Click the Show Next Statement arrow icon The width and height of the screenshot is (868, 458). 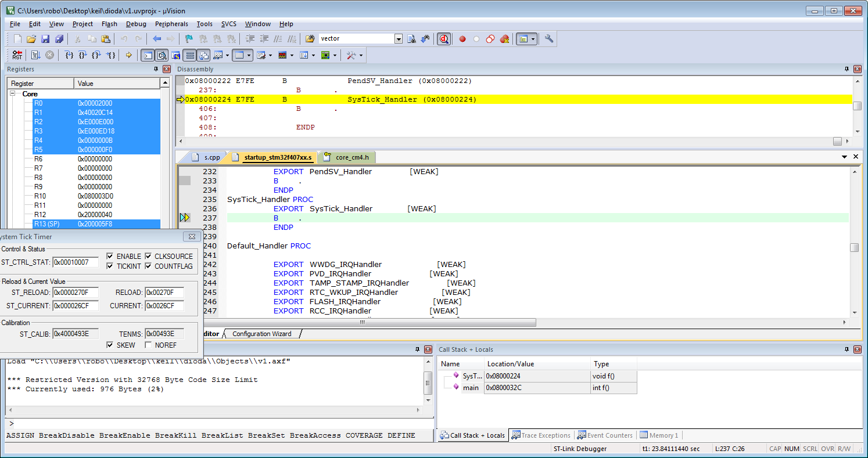(128, 55)
